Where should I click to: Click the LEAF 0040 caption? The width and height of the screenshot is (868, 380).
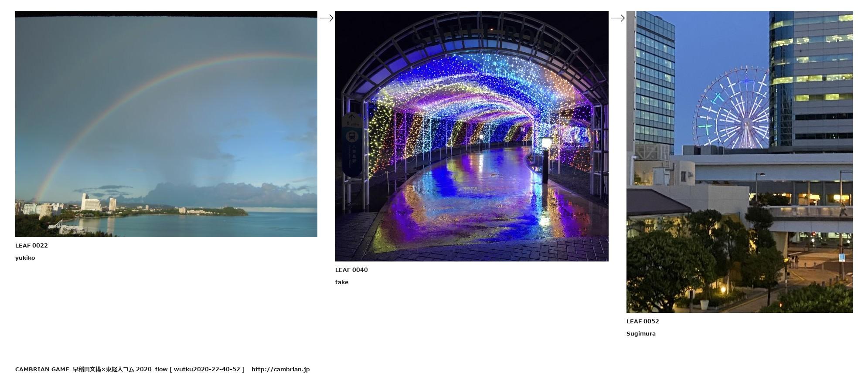pos(351,270)
